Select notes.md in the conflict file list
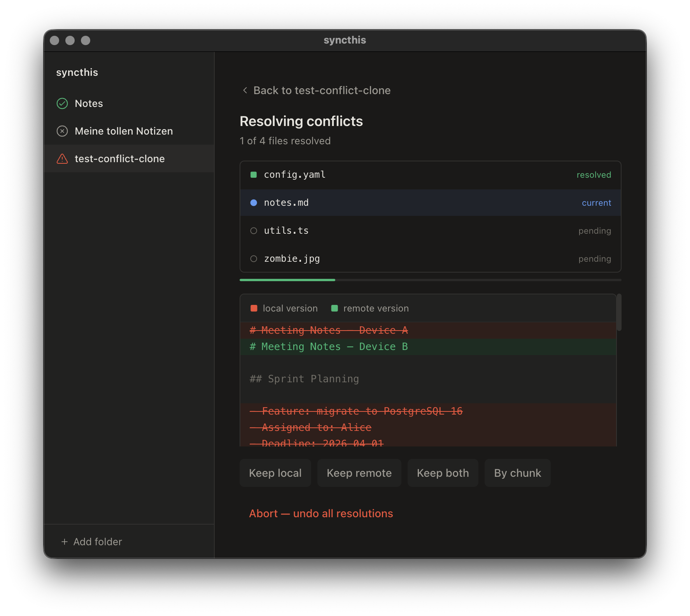This screenshot has width=690, height=616. [x=389, y=203]
